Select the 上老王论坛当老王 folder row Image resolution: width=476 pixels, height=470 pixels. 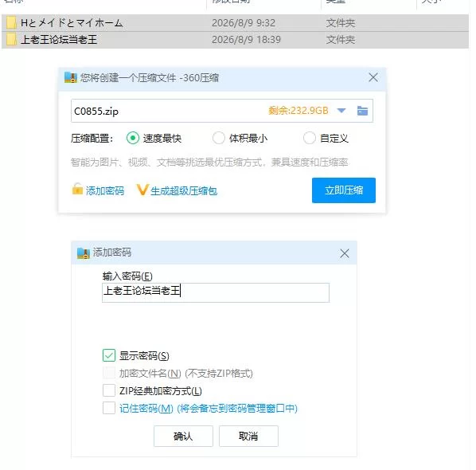[x=236, y=40]
